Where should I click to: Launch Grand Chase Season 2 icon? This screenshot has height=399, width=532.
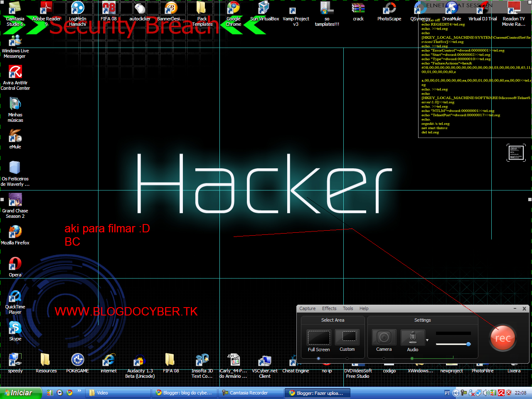(15, 206)
